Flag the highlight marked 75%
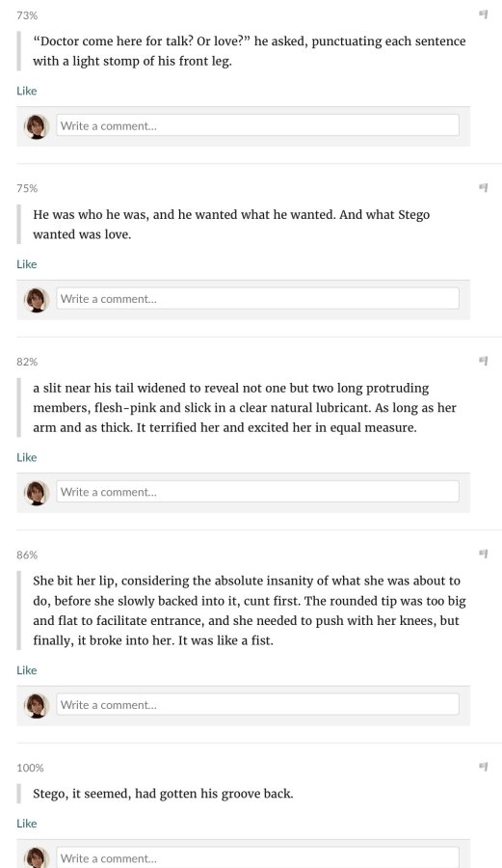Viewport: 502px width, 868px height. (483, 188)
